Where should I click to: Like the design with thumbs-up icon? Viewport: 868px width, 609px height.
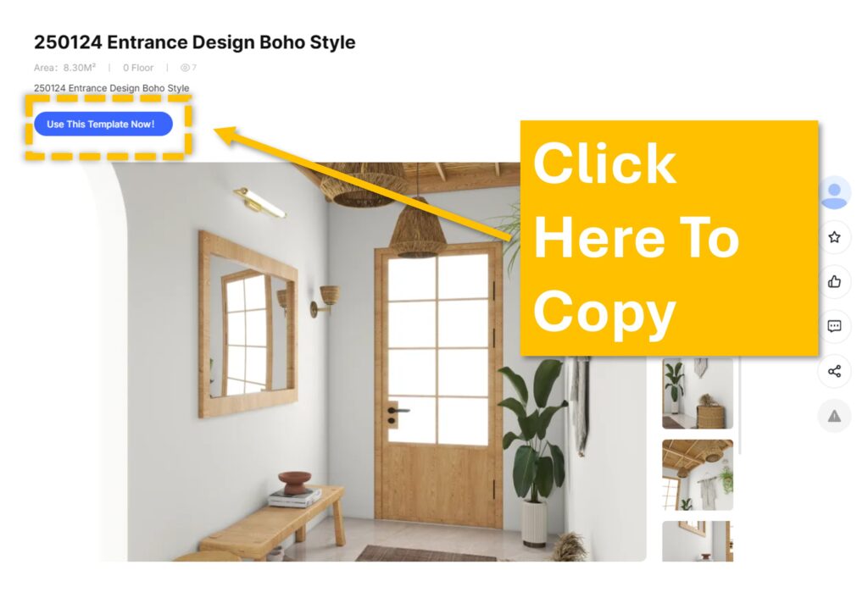(x=834, y=281)
